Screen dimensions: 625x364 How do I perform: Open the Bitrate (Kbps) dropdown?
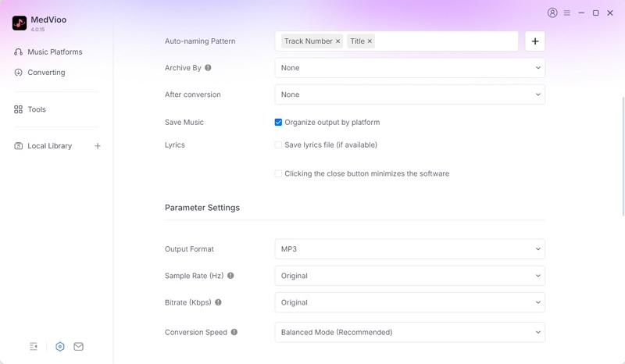[x=409, y=302]
